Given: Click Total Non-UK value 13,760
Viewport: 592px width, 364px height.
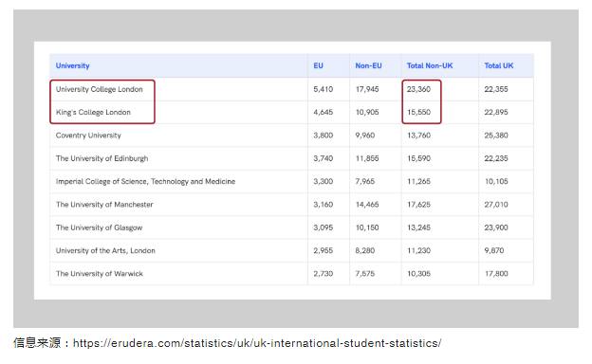Looking at the screenshot, I should (418, 136).
